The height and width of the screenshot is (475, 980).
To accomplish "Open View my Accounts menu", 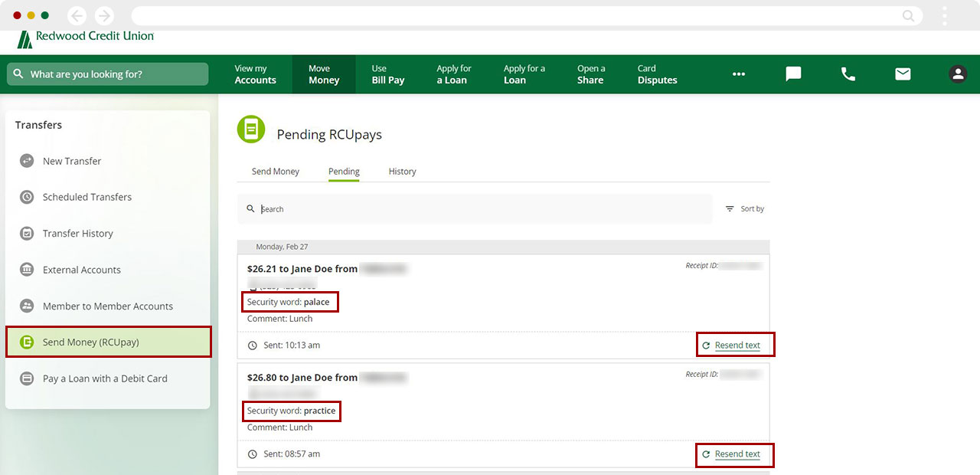I will click(x=255, y=74).
